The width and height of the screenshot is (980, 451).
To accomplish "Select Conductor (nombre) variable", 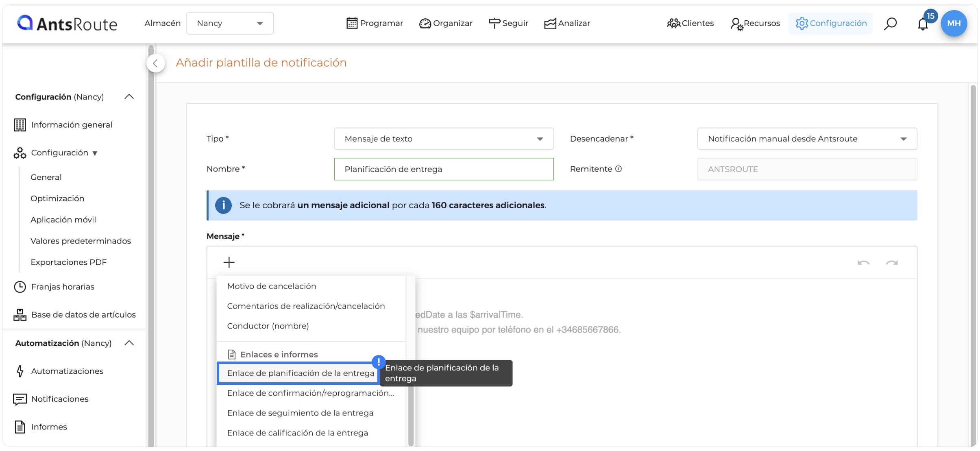I will [311, 326].
